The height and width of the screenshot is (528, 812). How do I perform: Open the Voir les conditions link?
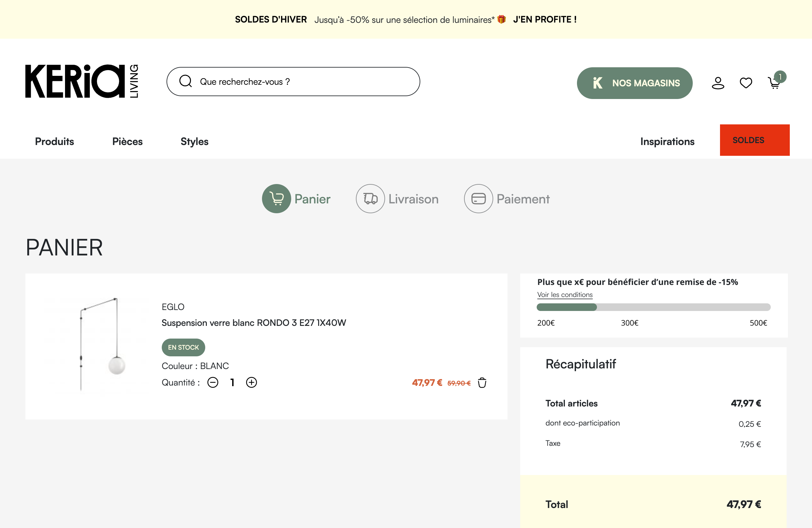565,294
